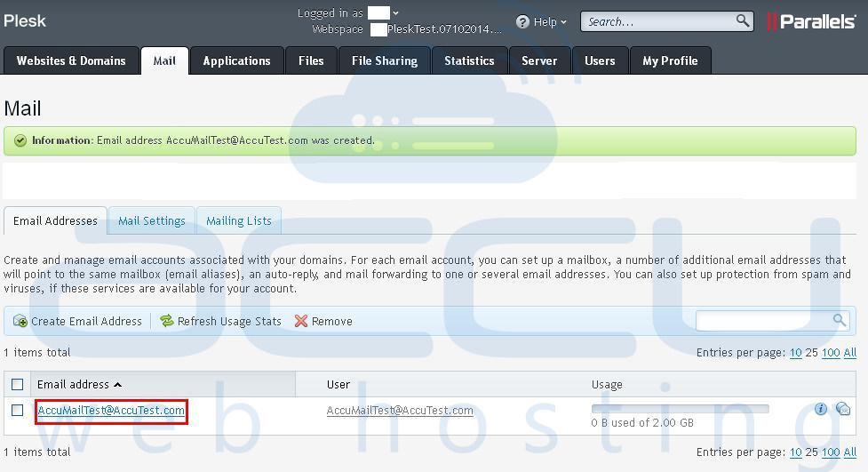
Task: Click the '0 B used of 2.00 GB' text
Action: click(x=642, y=423)
